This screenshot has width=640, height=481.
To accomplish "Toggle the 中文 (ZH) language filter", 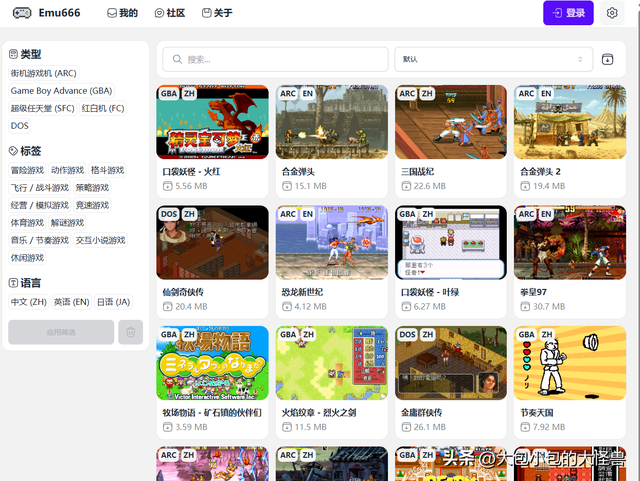I will click(29, 302).
